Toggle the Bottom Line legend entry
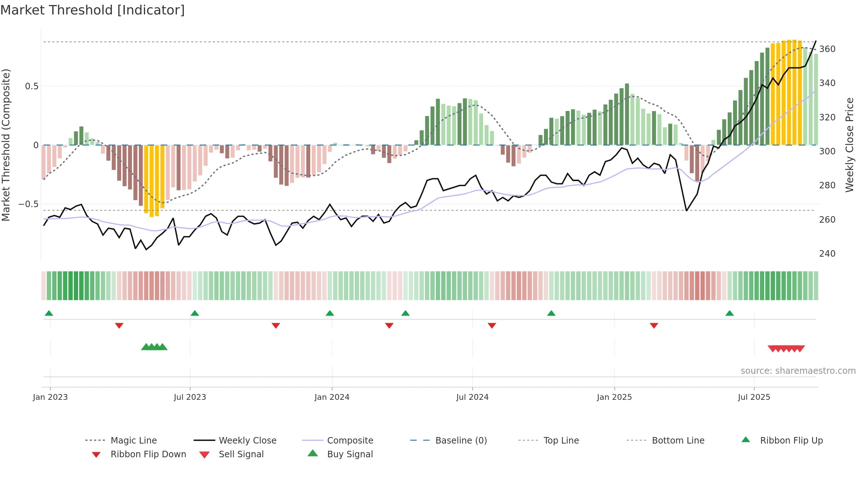The width and height of the screenshot is (868, 488). coord(665,440)
